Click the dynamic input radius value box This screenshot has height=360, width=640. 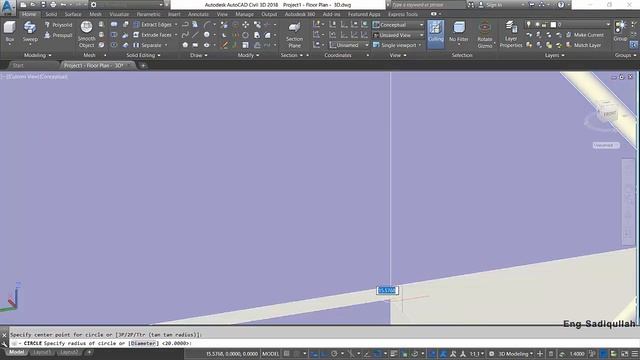387,291
